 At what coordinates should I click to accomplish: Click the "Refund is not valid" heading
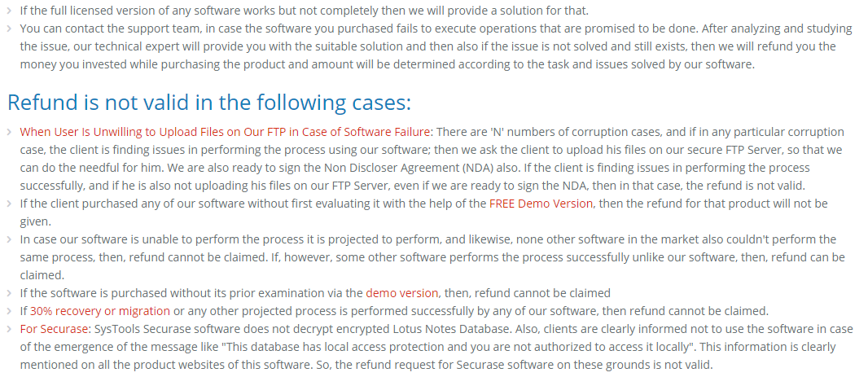coord(209,102)
